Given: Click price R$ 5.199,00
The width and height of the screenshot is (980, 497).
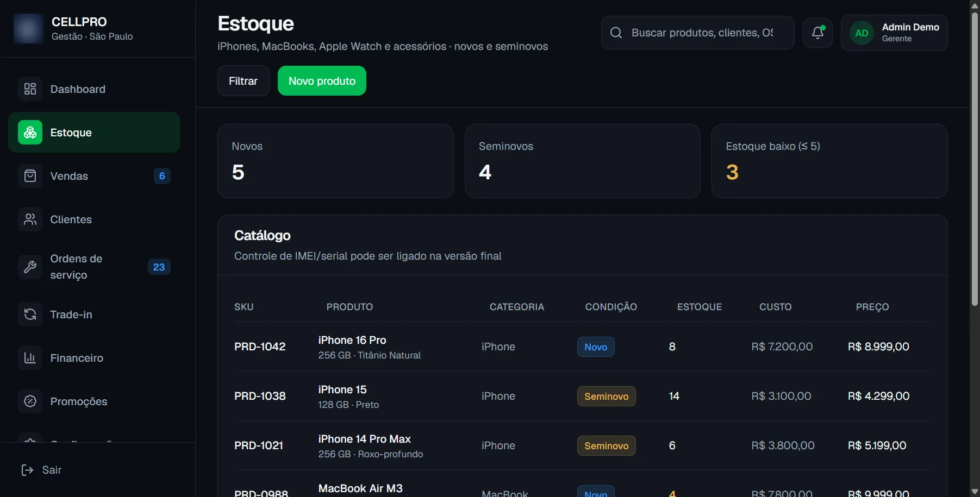Looking at the screenshot, I should (877, 445).
